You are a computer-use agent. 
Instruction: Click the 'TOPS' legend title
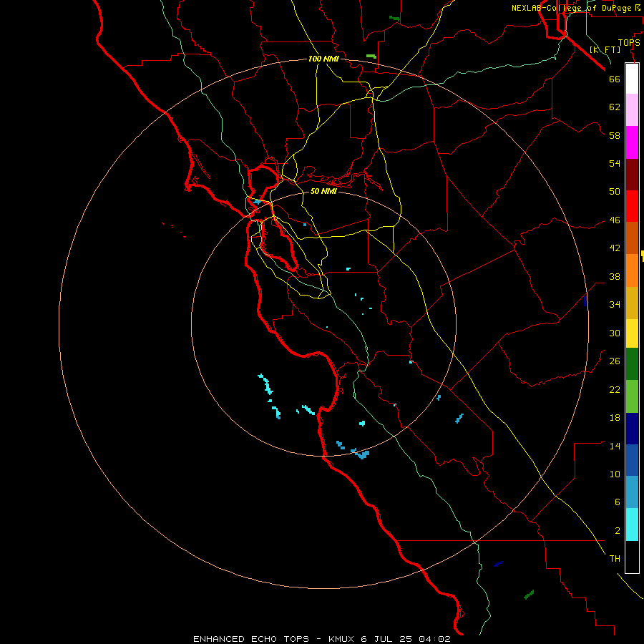629,43
